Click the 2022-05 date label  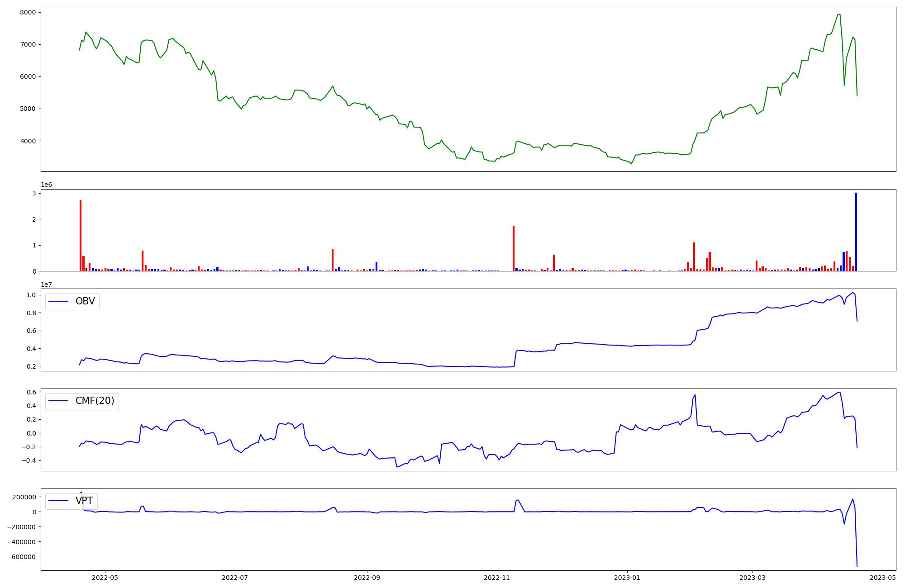[x=105, y=578]
